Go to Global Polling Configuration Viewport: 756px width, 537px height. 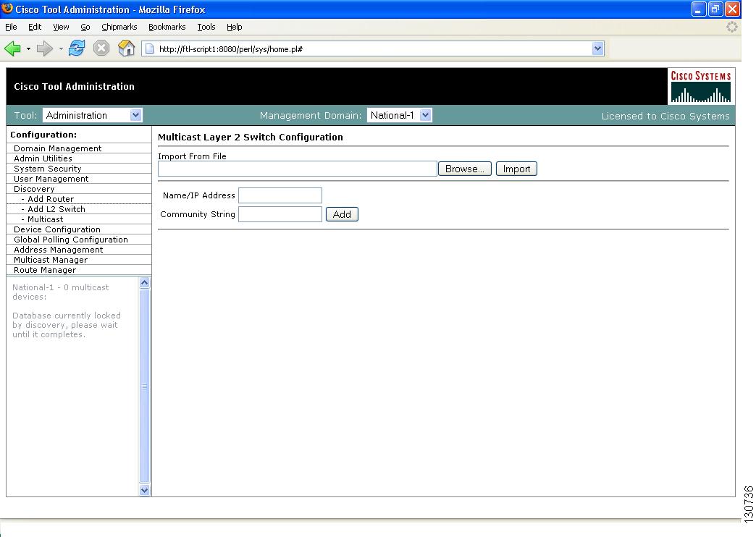pos(71,240)
